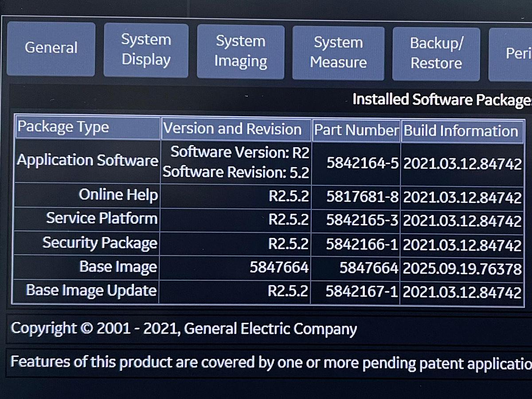Select the Online Help package row

(118, 195)
